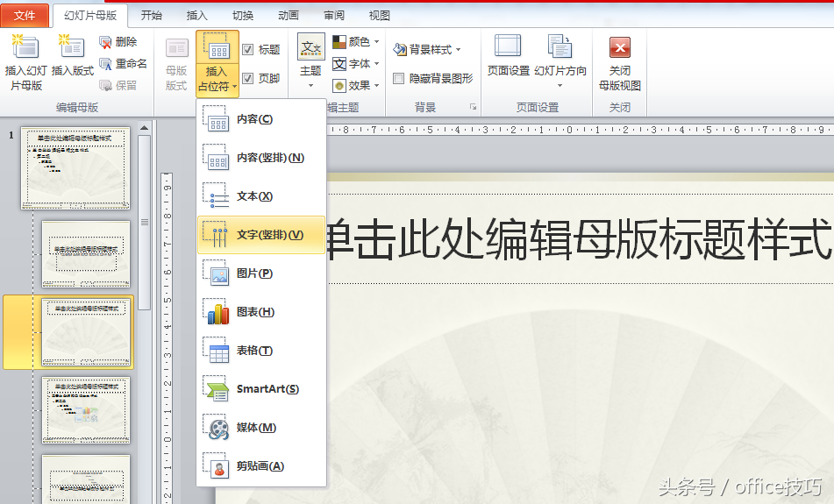The width and height of the screenshot is (834, 504).
Task: Switch to the Review (审阅) tab
Action: [333, 16]
